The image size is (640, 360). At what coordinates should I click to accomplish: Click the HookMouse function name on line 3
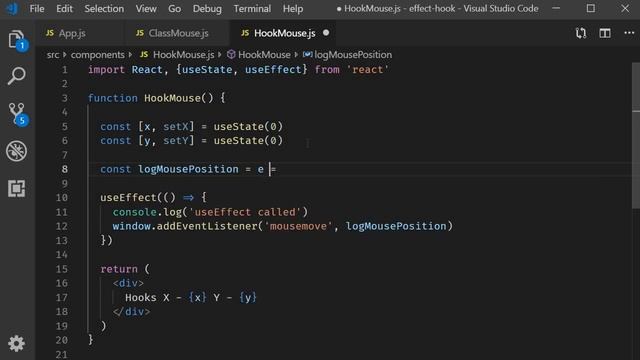point(172,98)
